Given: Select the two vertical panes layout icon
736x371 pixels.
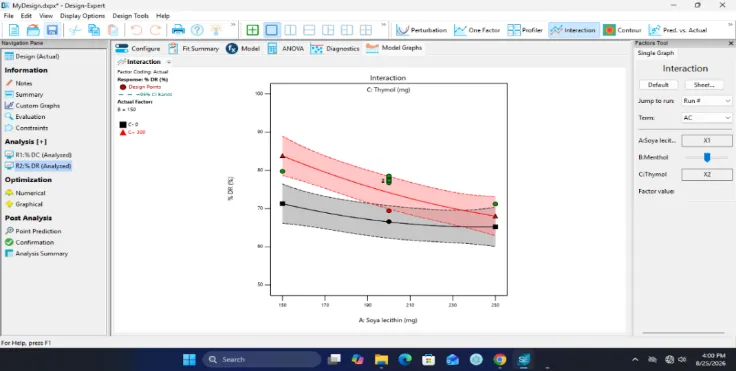Looking at the screenshot, I should 290,30.
